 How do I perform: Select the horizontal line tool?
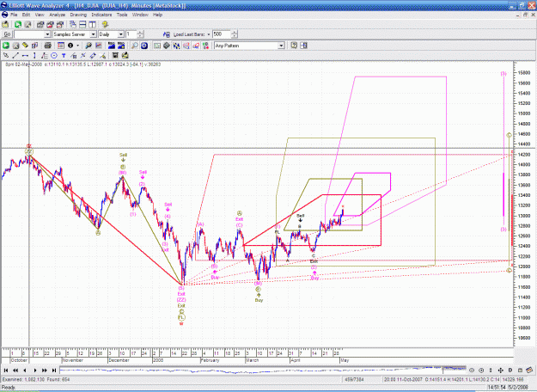(x=25, y=56)
